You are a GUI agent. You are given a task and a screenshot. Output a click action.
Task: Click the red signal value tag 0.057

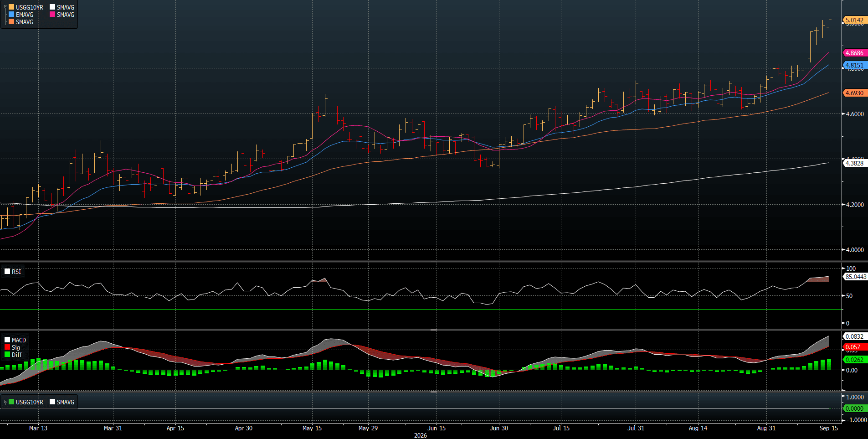pyautogui.click(x=855, y=347)
